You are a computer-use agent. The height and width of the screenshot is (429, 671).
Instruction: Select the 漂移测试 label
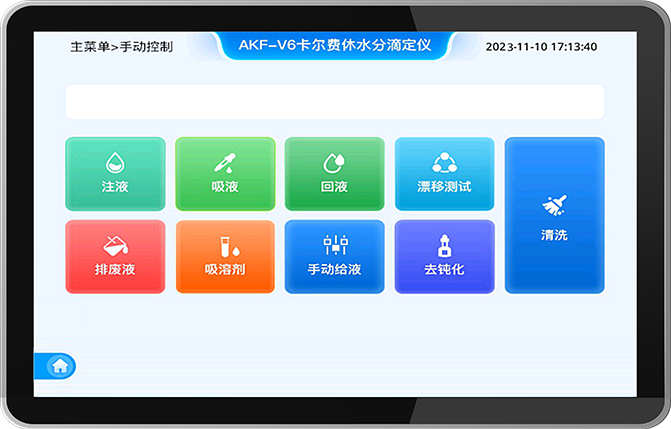tap(444, 187)
